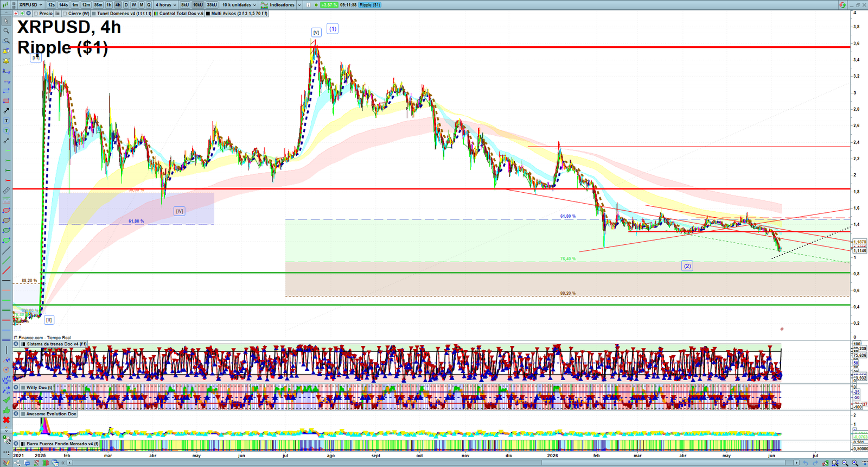This screenshot has width=868, height=467.
Task: Select the 4h timeframe button
Action: [x=118, y=5]
